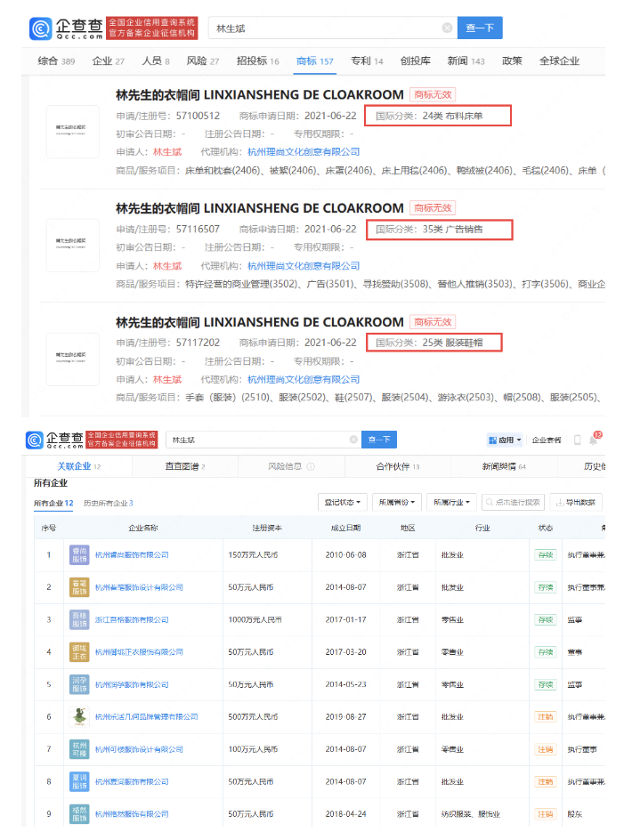Clear the lower search box text

tap(353, 440)
